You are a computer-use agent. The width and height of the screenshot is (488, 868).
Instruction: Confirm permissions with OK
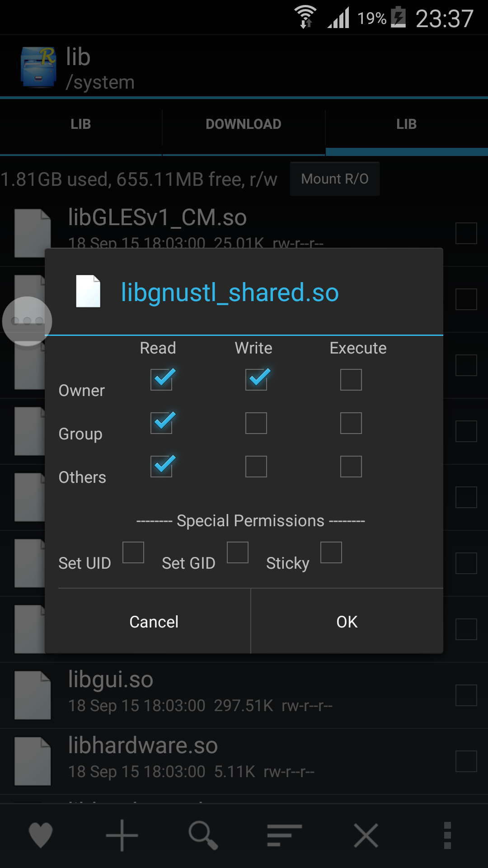click(x=347, y=622)
